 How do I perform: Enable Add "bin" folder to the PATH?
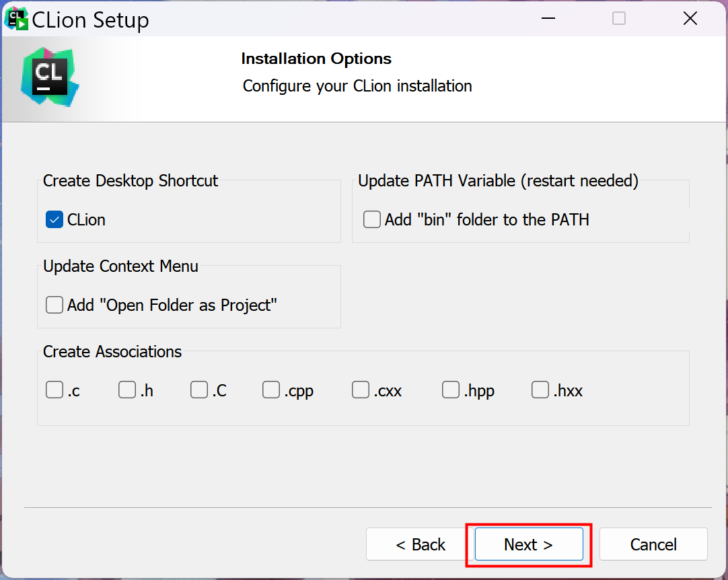372,219
